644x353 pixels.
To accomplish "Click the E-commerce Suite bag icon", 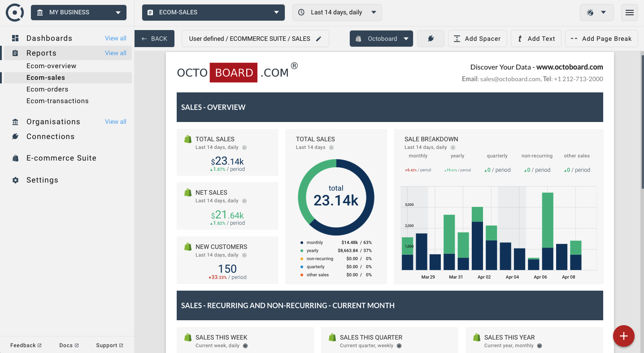I will [15, 158].
